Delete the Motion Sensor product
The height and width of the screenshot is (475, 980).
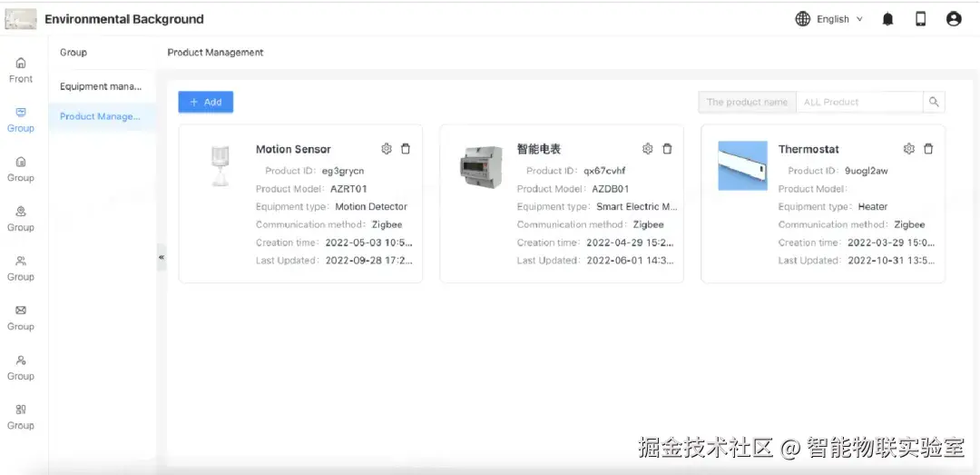406,149
